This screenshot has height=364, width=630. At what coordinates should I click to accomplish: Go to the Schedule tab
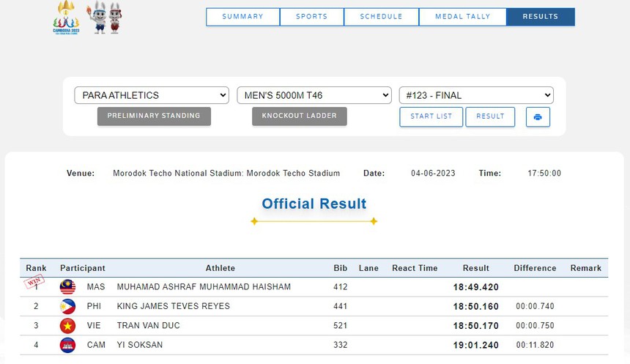[381, 17]
